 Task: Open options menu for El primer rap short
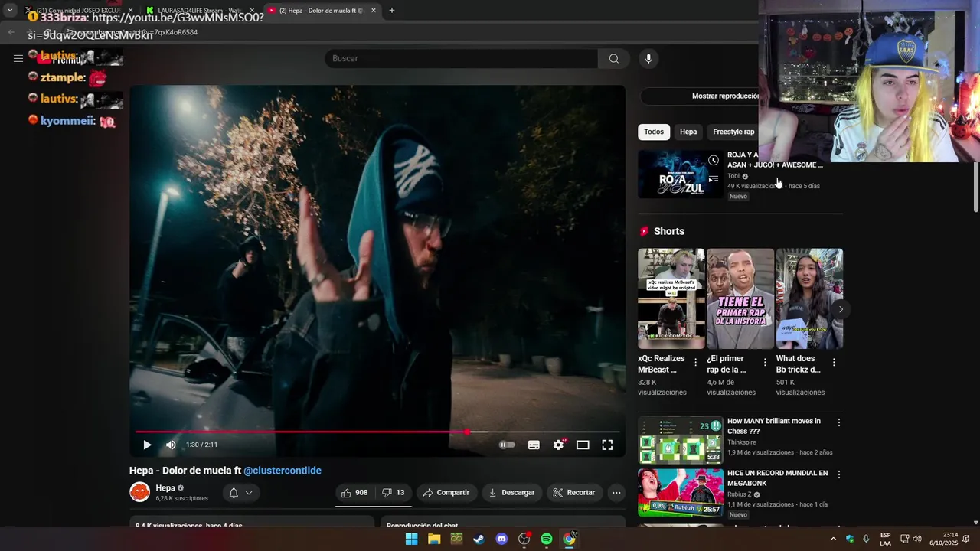[x=764, y=362]
